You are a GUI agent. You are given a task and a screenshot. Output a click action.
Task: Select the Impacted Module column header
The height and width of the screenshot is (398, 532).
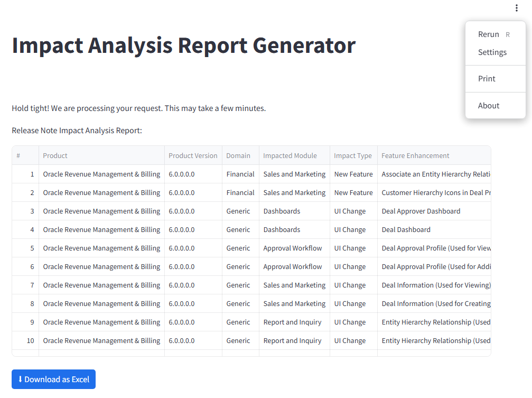pyautogui.click(x=290, y=155)
